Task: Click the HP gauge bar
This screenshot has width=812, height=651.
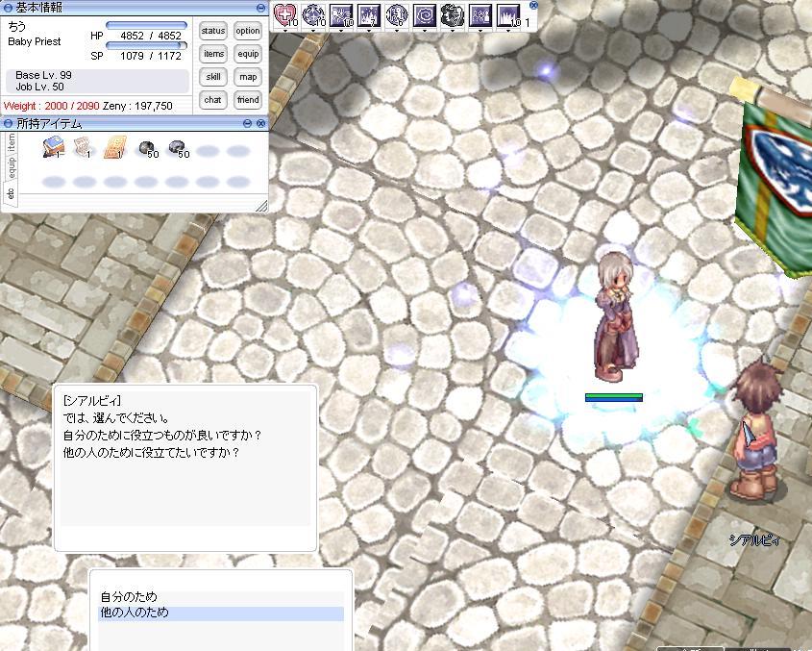Action: pyautogui.click(x=147, y=25)
